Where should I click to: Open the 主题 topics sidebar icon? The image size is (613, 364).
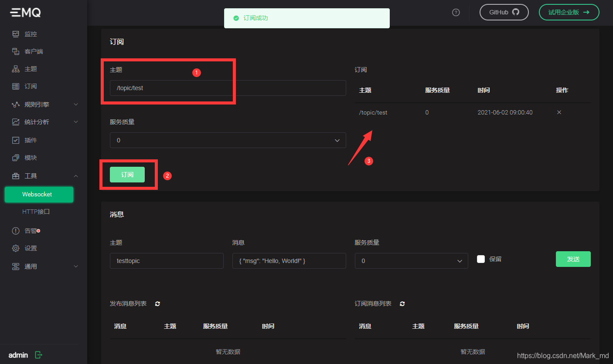pyautogui.click(x=16, y=69)
